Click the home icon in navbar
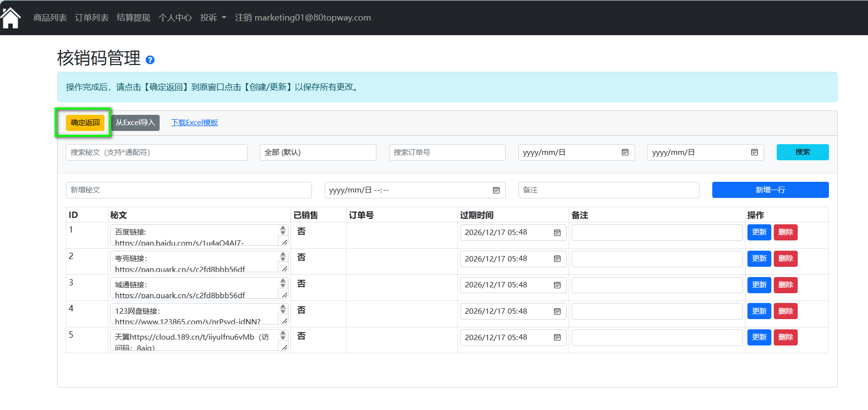The width and height of the screenshot is (868, 410). point(11,18)
